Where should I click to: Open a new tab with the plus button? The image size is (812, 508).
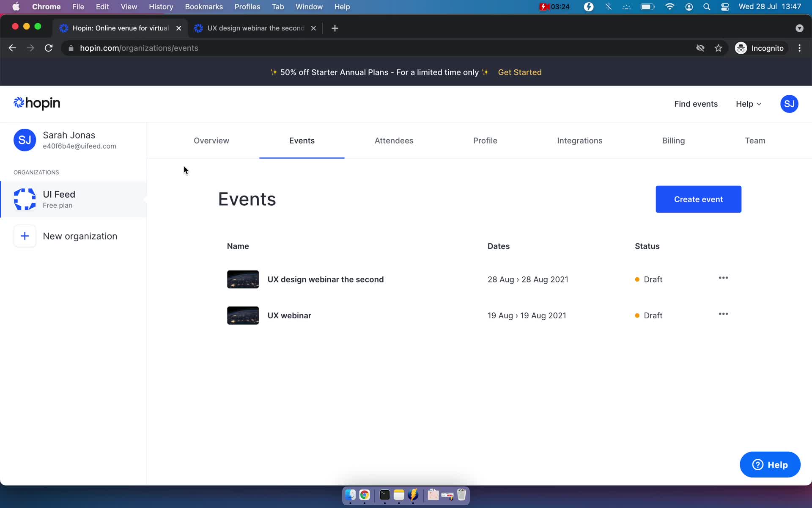tap(335, 28)
